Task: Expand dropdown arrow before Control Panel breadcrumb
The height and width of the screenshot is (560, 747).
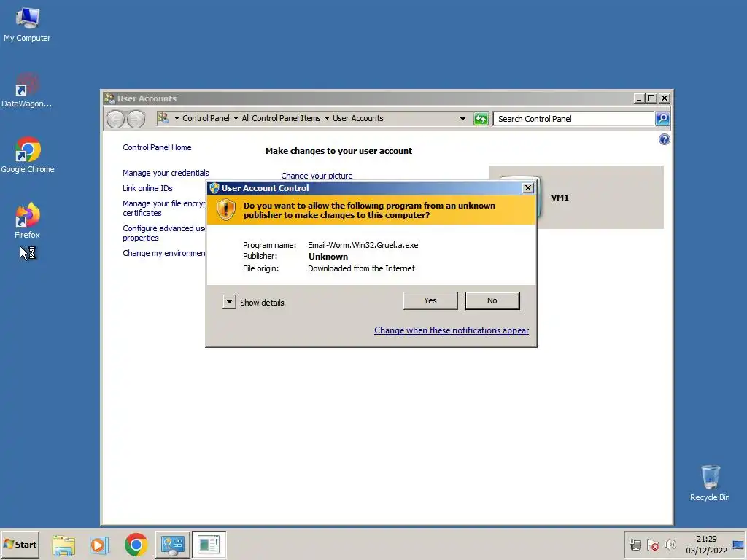Action: pos(177,119)
